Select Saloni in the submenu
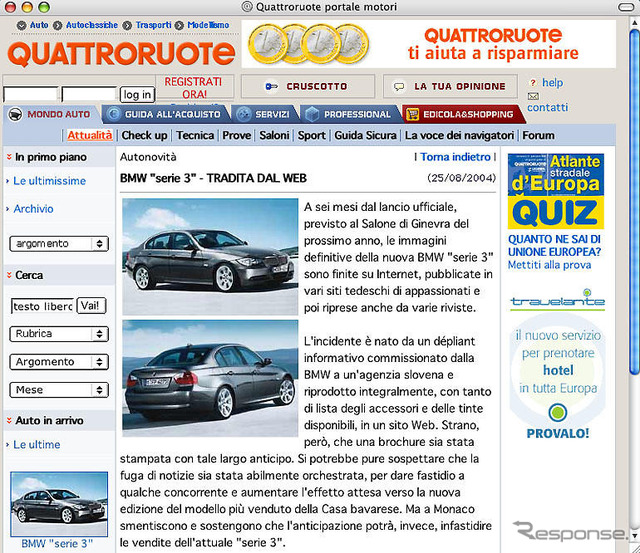The width and height of the screenshot is (640, 553). 274,135
